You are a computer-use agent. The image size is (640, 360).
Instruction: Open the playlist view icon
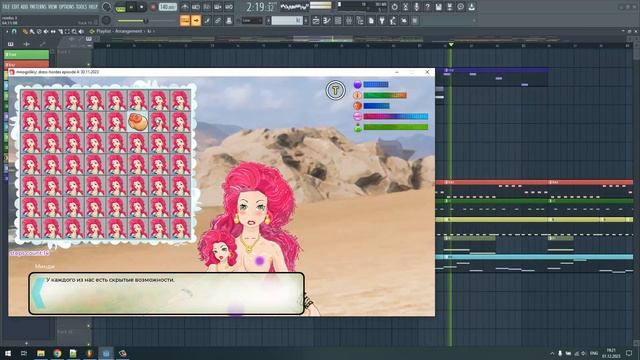(316, 20)
